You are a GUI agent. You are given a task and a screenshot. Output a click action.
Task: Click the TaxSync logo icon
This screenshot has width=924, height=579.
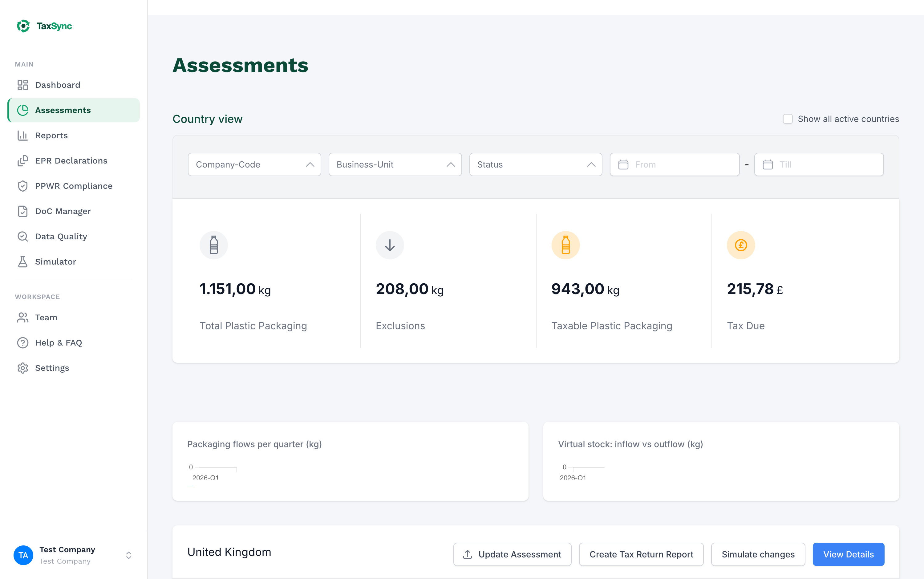pyautogui.click(x=23, y=26)
